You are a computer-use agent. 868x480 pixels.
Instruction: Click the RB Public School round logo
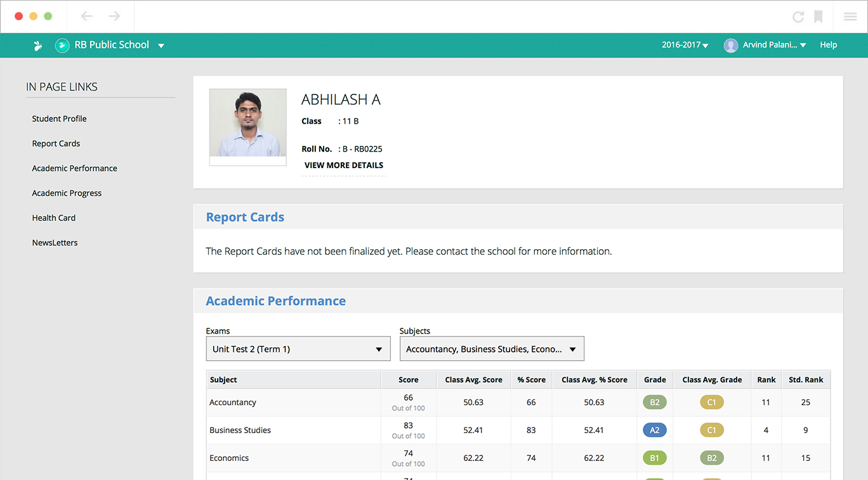[x=62, y=45]
